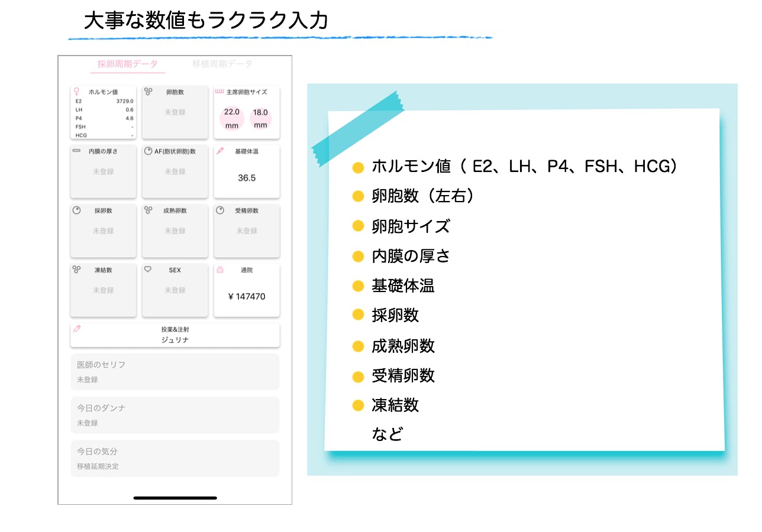The height and width of the screenshot is (532, 762).
Task: Click the syringe icon on 投薬&注射 row
Action: 76,329
